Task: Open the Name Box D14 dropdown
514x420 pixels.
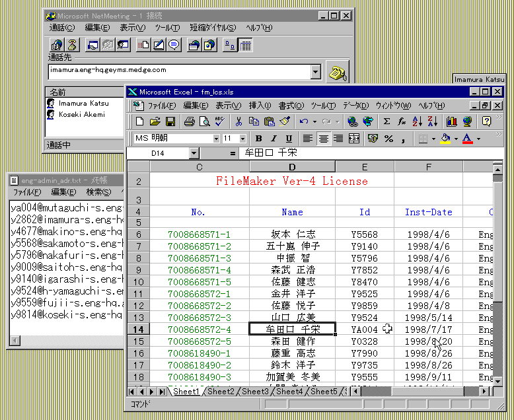Action: click(194, 153)
